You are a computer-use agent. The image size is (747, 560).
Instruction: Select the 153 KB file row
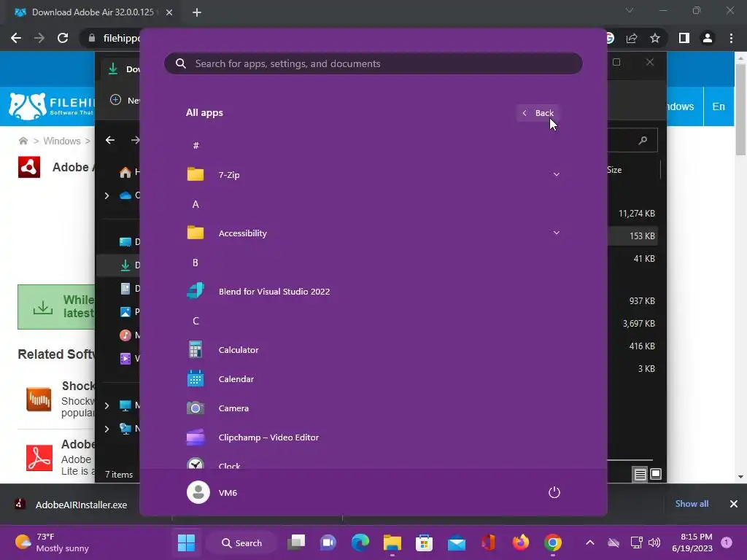(x=632, y=236)
